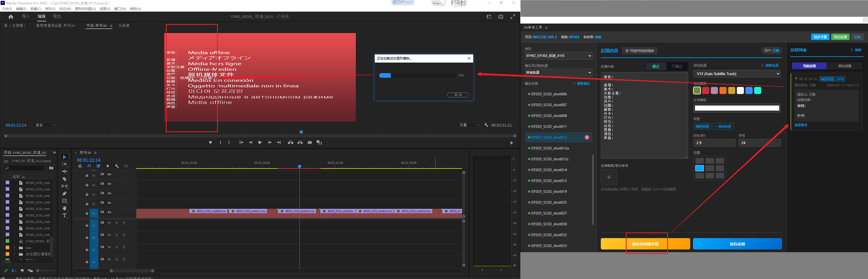Expand the wav folder in project panel

(14, 248)
